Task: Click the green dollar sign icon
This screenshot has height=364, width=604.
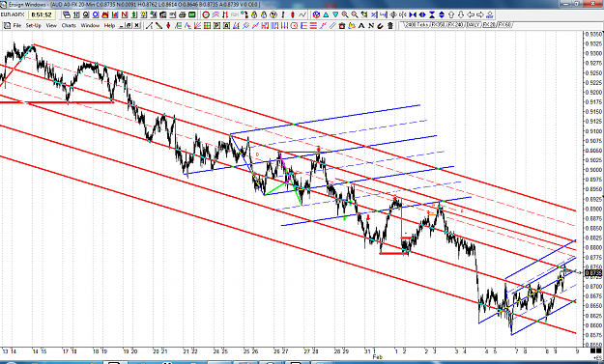Action: pyautogui.click(x=134, y=15)
